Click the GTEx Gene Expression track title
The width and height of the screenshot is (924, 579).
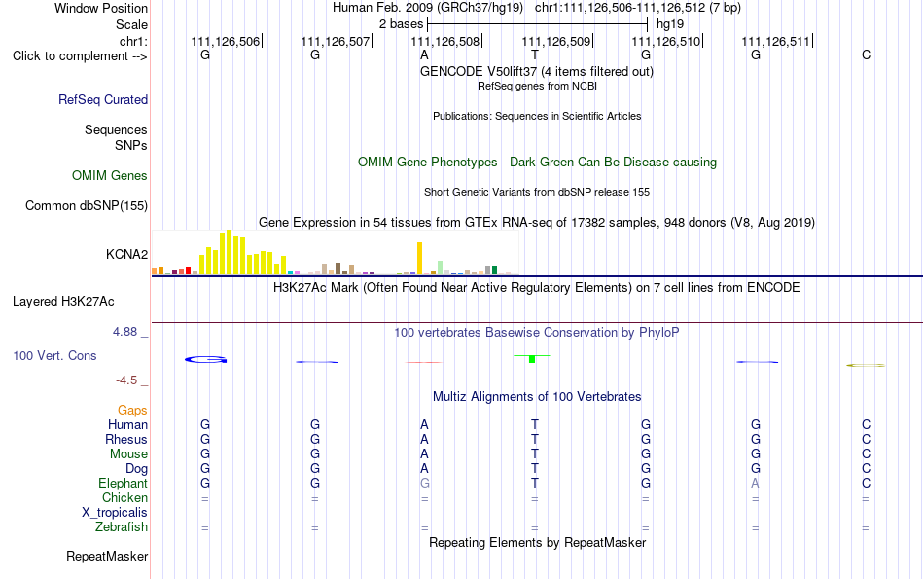(x=537, y=222)
